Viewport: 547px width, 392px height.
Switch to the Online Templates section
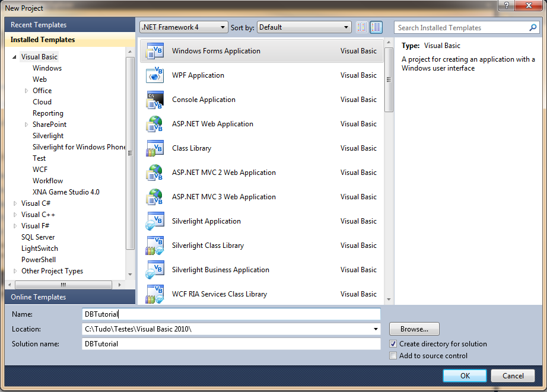tap(38, 297)
